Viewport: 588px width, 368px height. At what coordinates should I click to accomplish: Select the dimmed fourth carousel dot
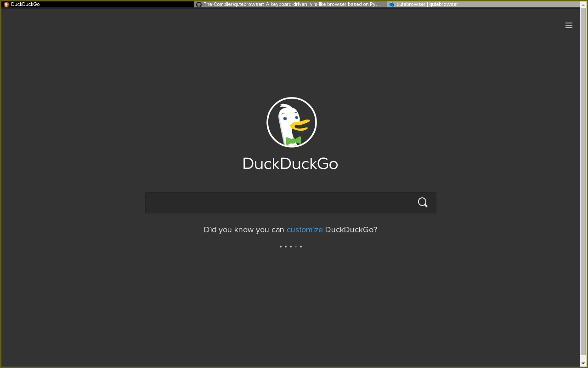pos(296,247)
